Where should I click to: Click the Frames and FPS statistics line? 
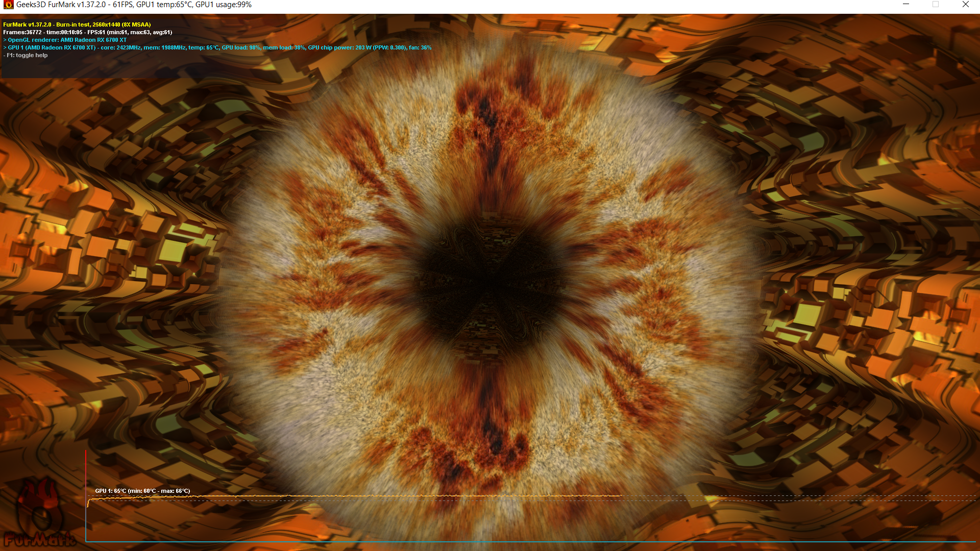click(88, 32)
